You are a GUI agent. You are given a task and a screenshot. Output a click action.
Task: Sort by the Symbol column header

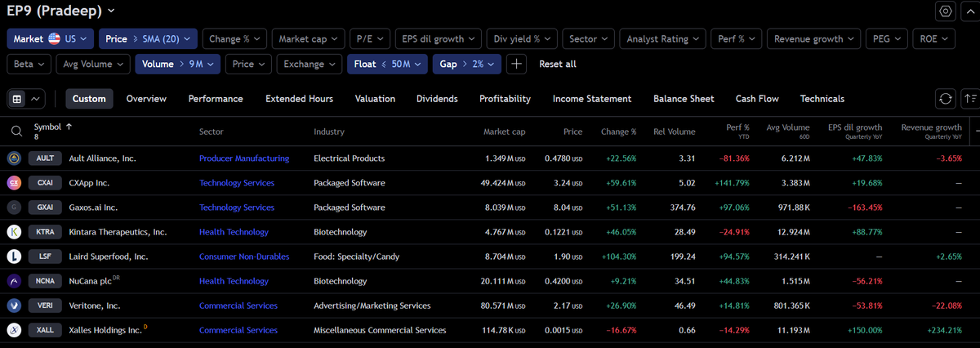click(53, 127)
